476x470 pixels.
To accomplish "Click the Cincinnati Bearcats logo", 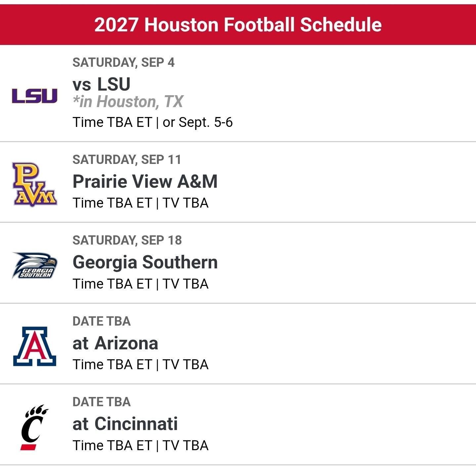I will [34, 427].
